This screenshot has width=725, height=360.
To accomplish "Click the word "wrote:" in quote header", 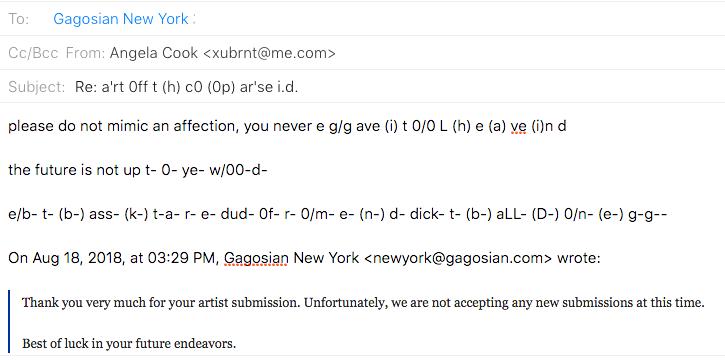I will coord(578,258).
